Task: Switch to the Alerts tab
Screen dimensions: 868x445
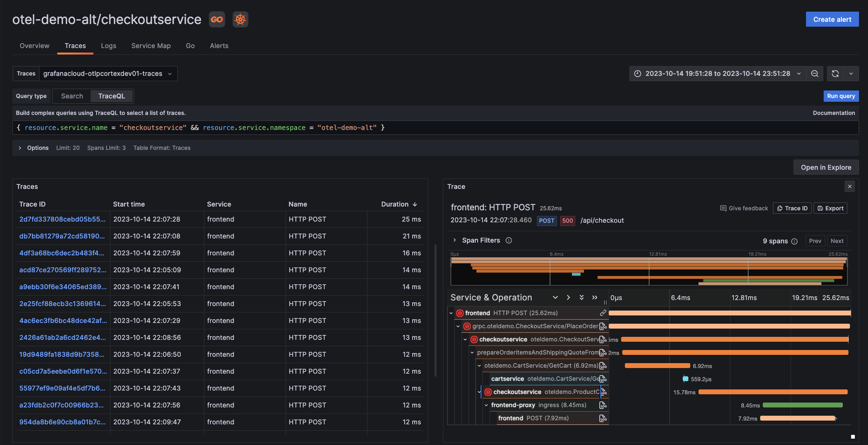Action: pyautogui.click(x=219, y=46)
